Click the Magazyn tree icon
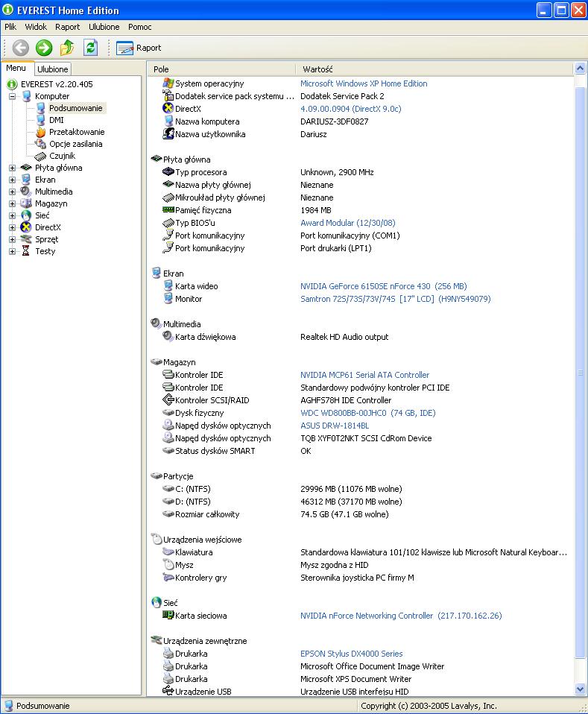 (26, 203)
